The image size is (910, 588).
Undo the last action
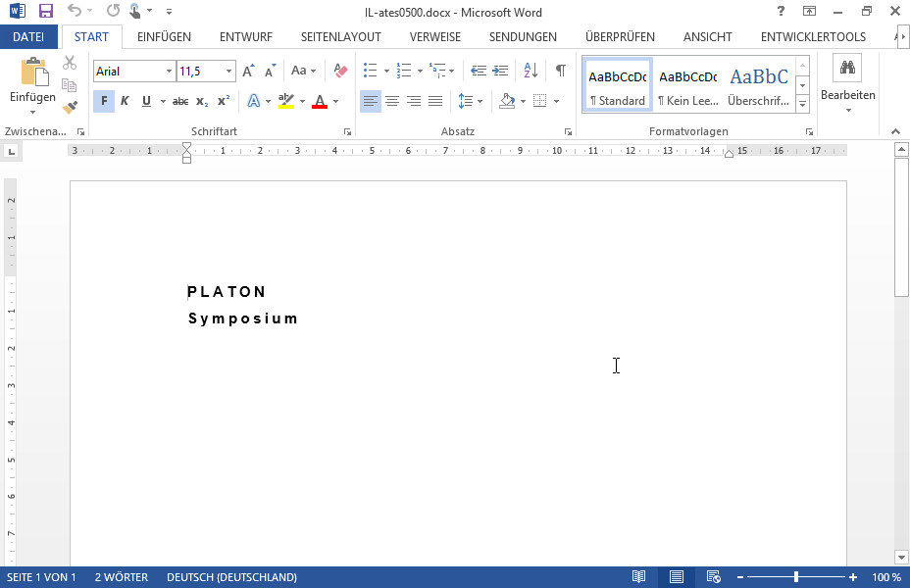[75, 11]
